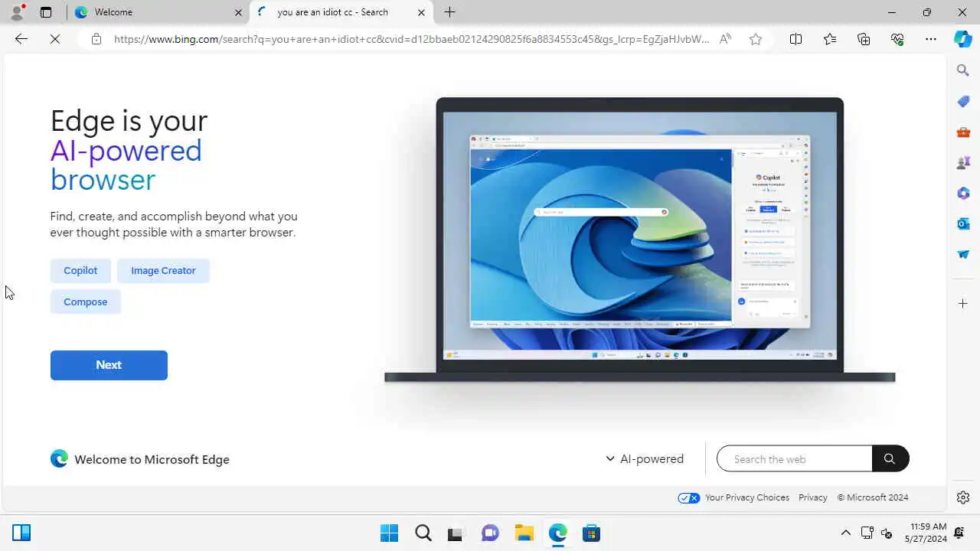Screen dimensions: 980x551
Task: Click the Next button
Action: 109,365
